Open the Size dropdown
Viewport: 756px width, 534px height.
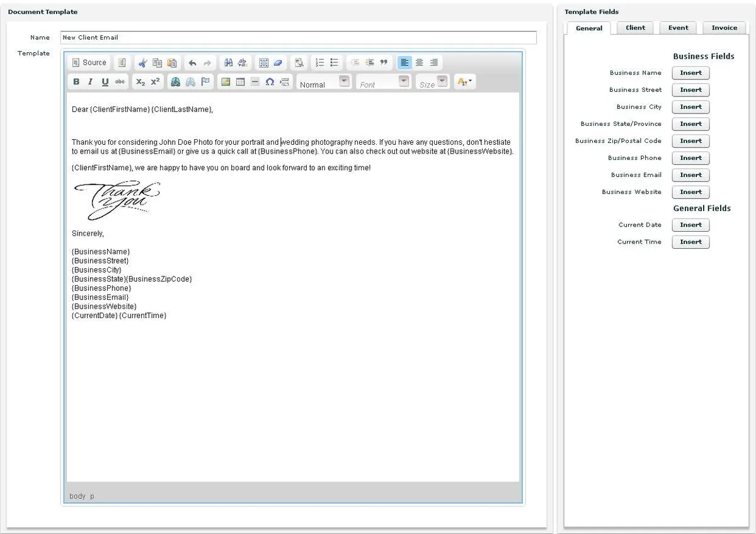pyautogui.click(x=432, y=82)
